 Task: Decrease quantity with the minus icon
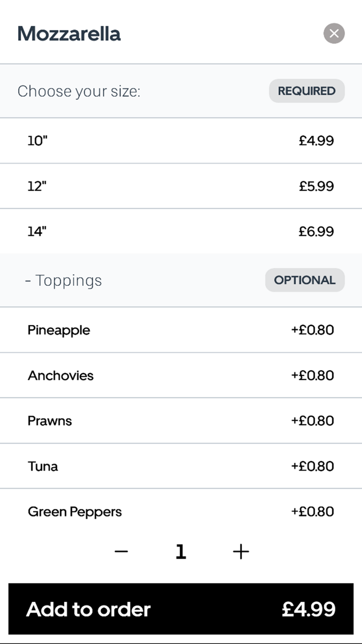(x=121, y=552)
